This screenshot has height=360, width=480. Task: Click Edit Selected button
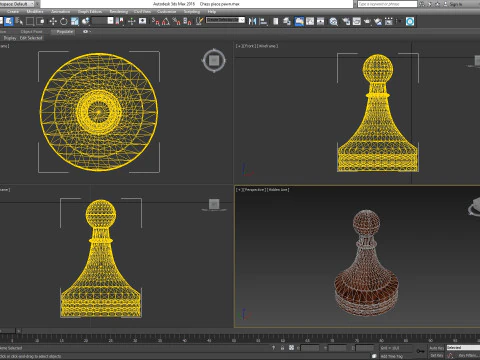pyautogui.click(x=31, y=38)
